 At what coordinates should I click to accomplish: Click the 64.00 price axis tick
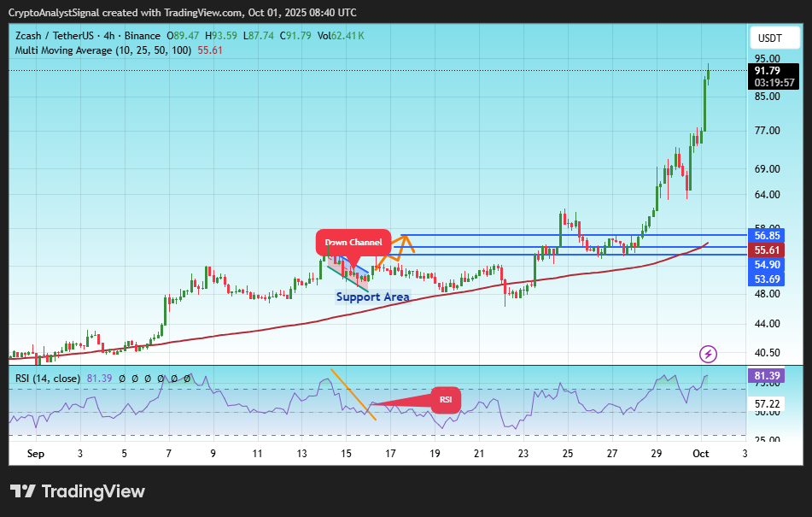[x=767, y=195]
